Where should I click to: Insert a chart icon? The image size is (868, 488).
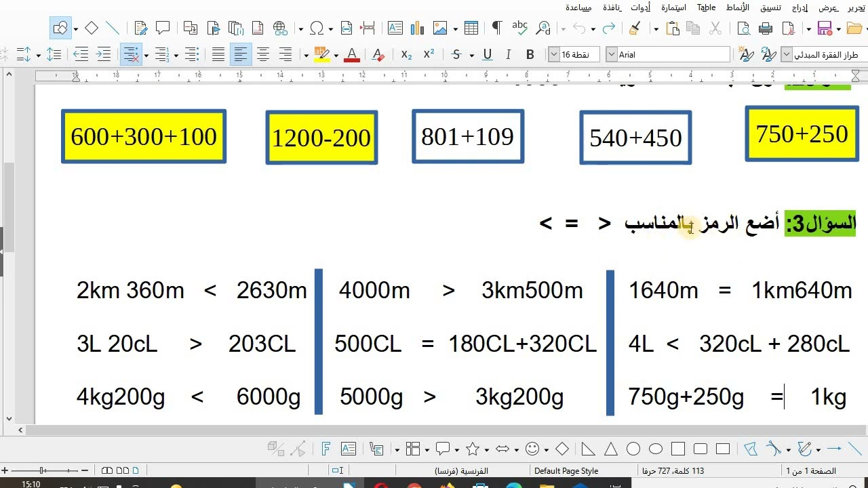tap(418, 28)
